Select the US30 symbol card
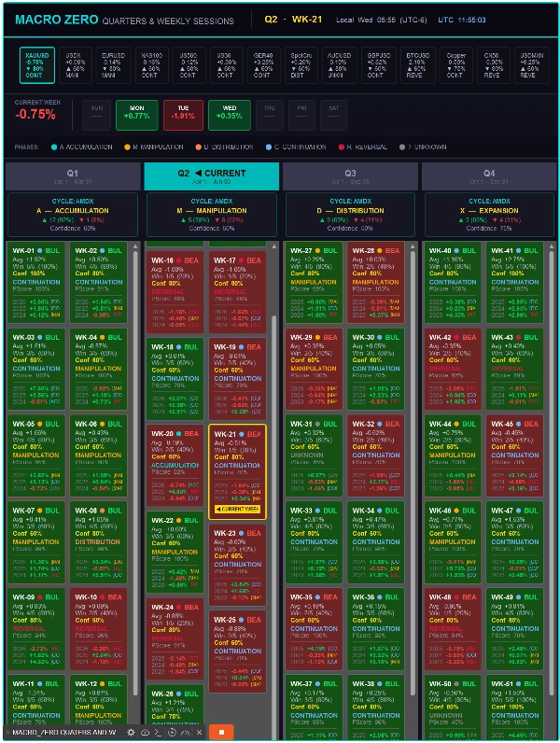 [x=225, y=65]
